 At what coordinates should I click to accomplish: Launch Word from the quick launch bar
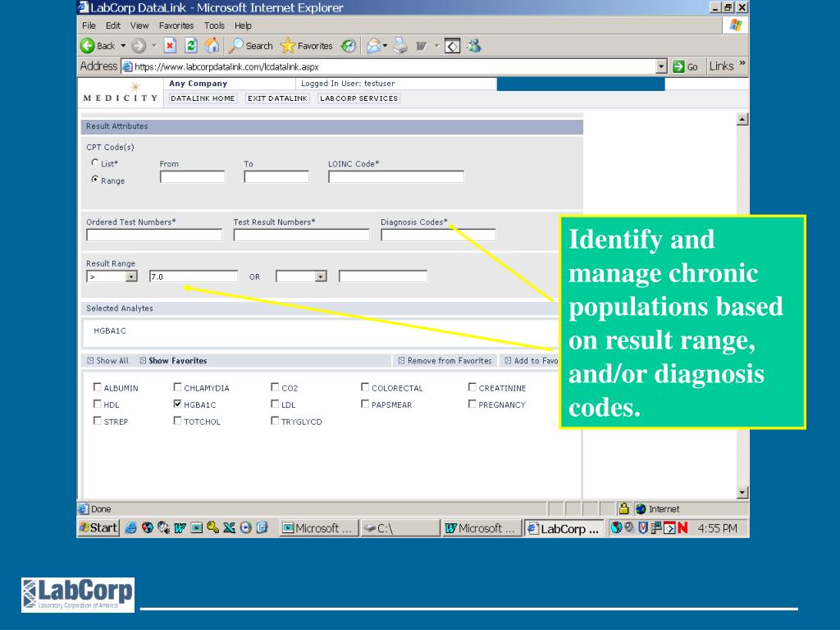tap(180, 528)
